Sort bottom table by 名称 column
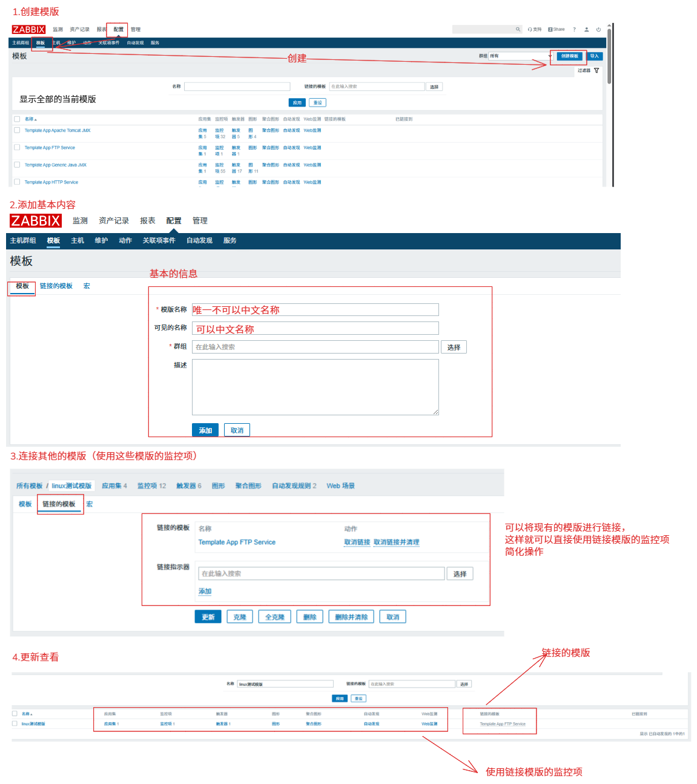 coord(27,714)
